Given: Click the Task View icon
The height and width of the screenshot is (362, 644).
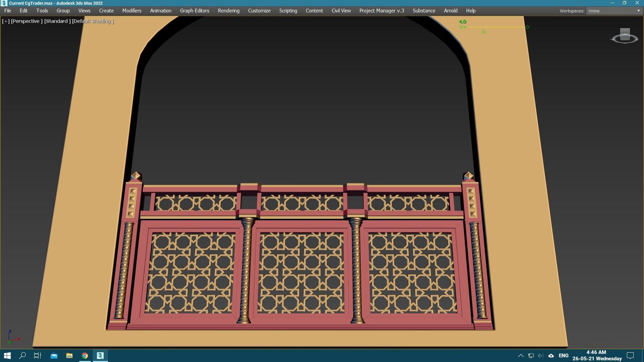Looking at the screenshot, I should (38, 356).
